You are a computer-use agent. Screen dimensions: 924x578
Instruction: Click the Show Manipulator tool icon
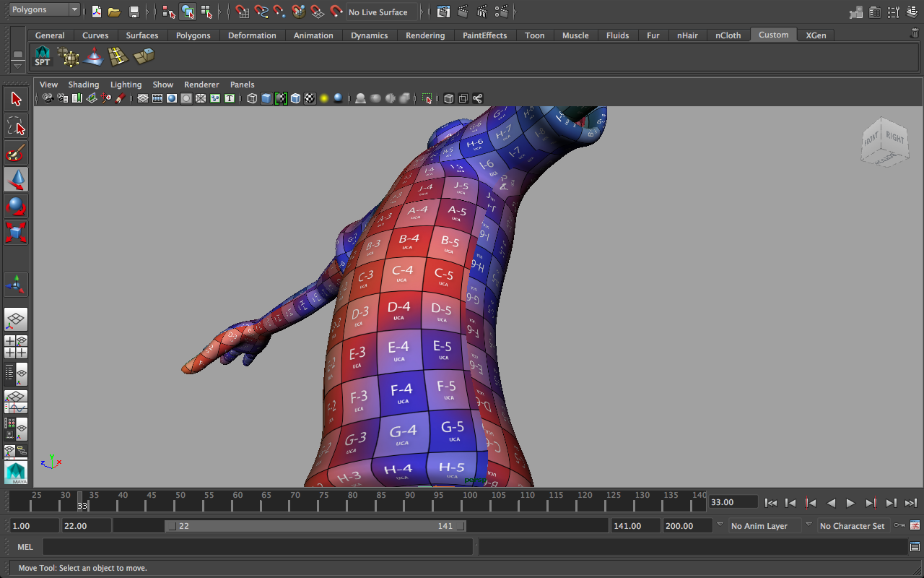tap(16, 284)
